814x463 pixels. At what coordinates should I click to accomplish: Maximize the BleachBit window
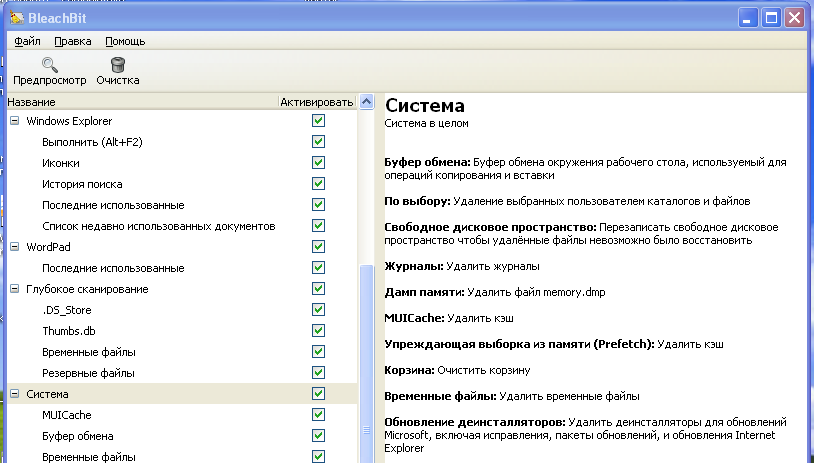coord(771,18)
